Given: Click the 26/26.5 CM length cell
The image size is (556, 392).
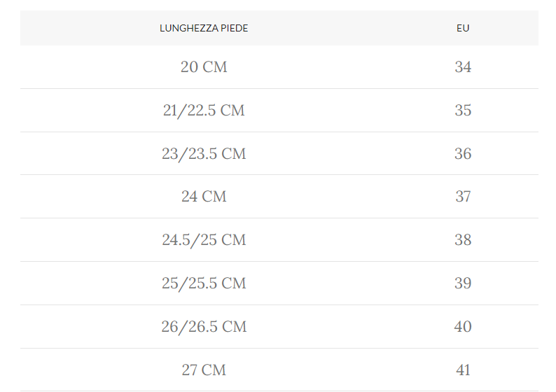Looking at the screenshot, I should (204, 327).
